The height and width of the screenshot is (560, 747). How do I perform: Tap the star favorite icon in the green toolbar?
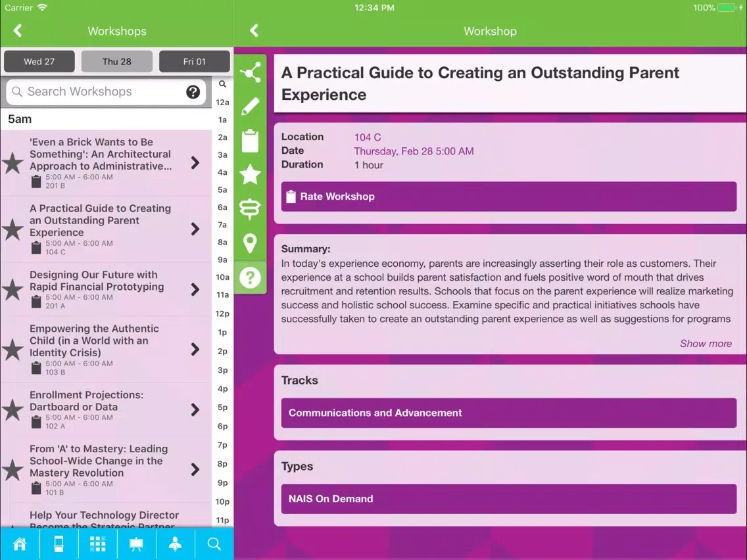coord(250,174)
